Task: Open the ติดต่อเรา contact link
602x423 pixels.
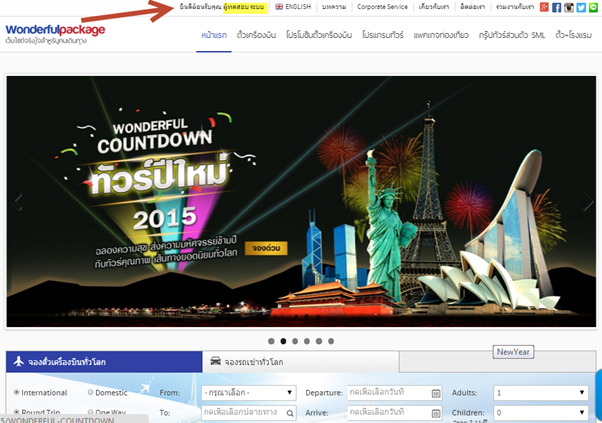Action: point(472,7)
